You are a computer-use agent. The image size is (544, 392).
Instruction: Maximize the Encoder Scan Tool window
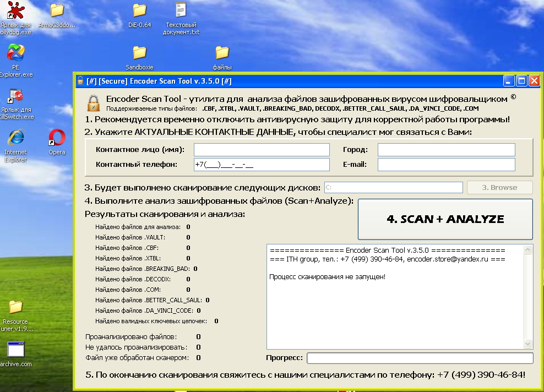[521, 81]
